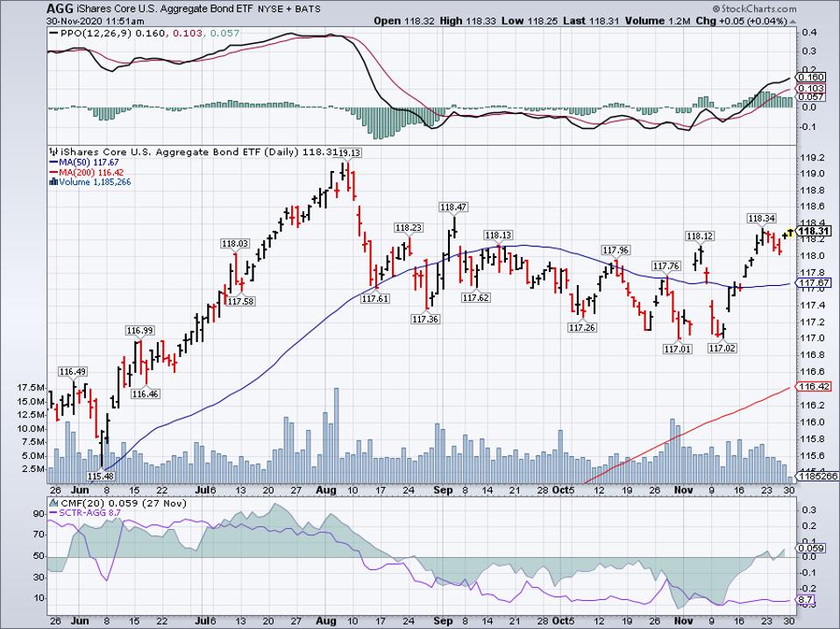Click the 118.03 high price label

point(235,244)
